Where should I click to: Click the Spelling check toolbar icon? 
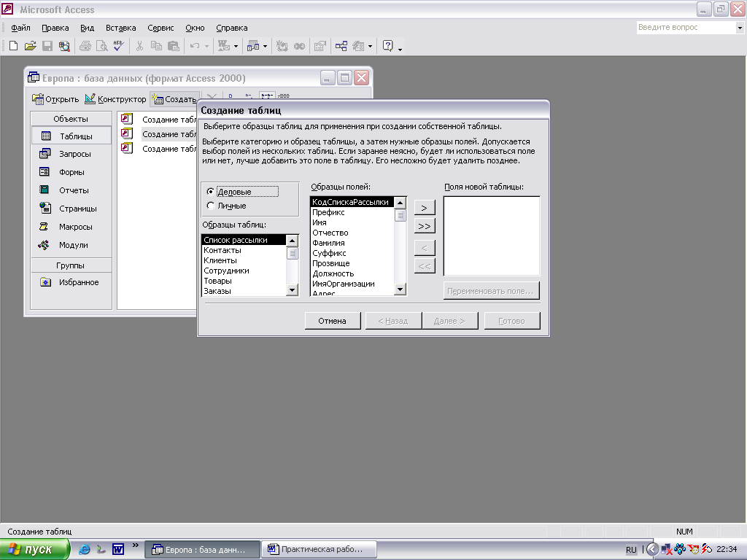(119, 46)
